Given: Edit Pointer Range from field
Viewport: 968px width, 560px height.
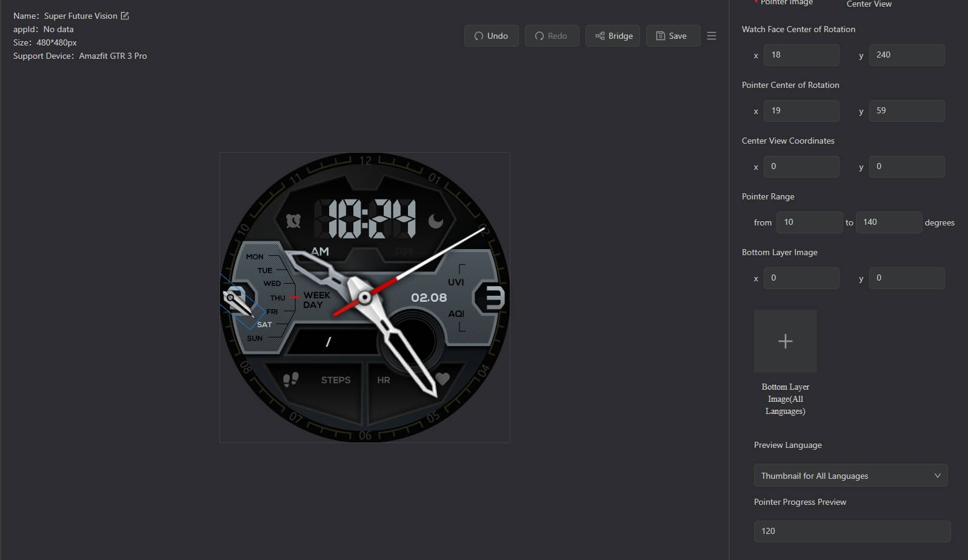Looking at the screenshot, I should 809,222.
